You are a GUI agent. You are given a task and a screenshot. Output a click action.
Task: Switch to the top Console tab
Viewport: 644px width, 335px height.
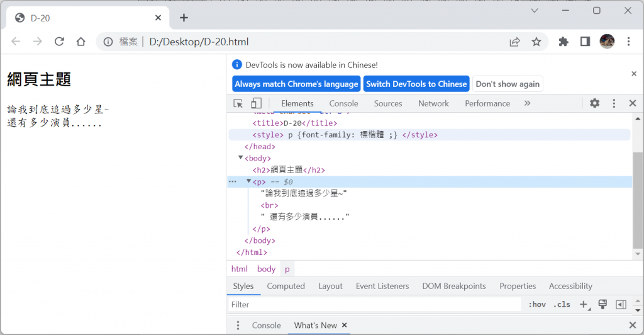pyautogui.click(x=344, y=103)
